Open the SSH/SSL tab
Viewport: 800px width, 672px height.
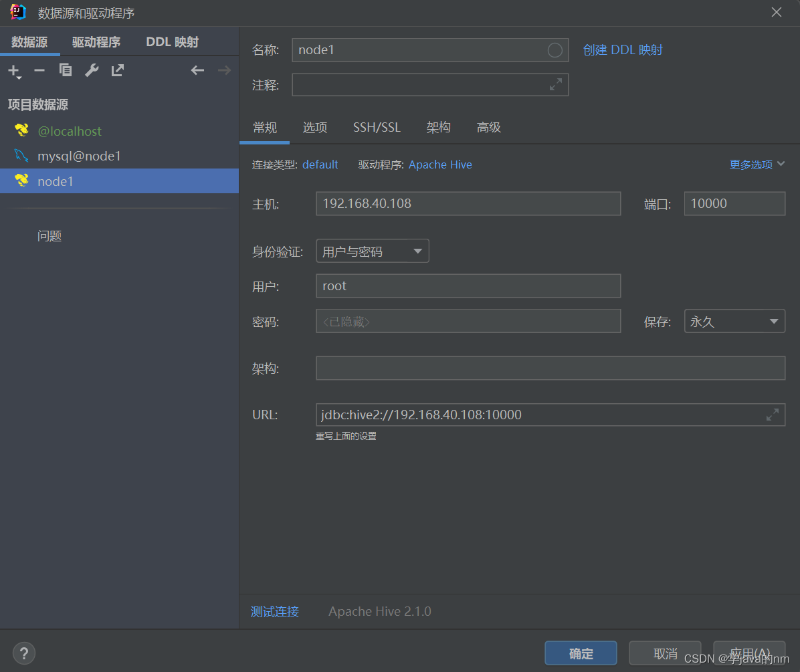pos(377,127)
